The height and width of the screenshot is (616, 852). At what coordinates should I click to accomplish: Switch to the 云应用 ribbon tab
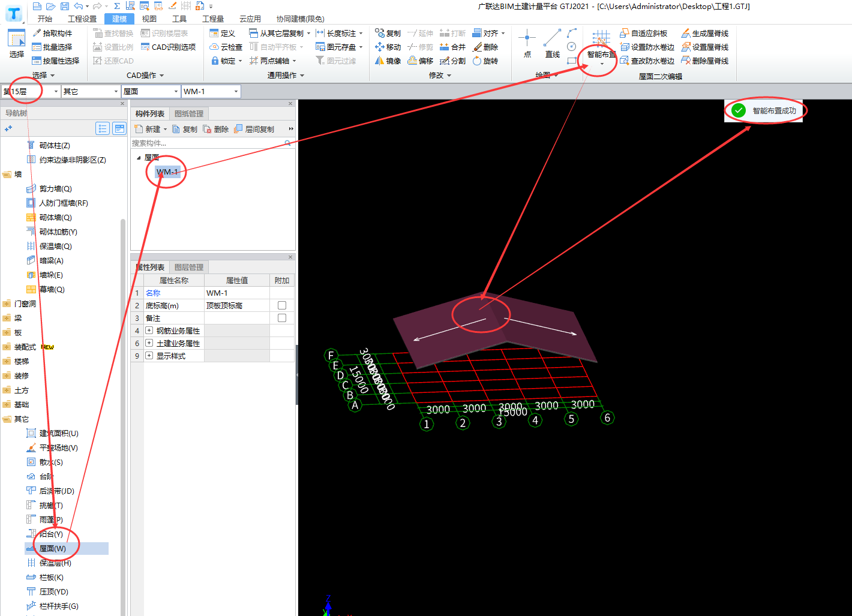250,19
